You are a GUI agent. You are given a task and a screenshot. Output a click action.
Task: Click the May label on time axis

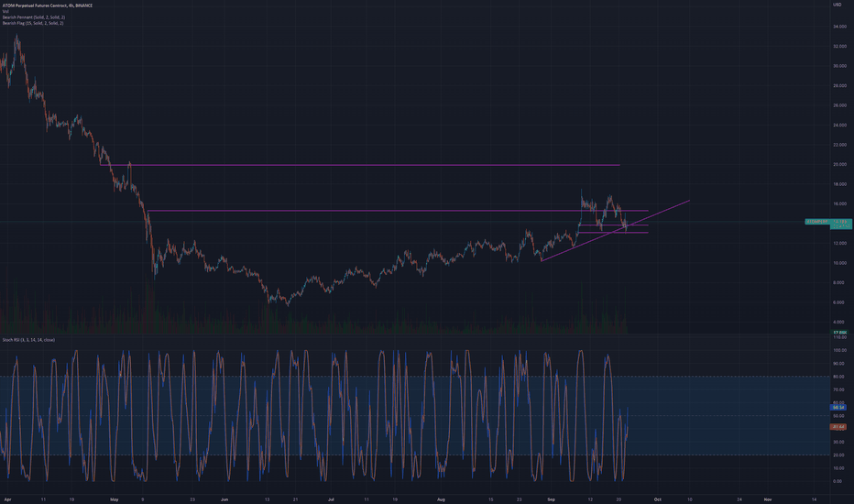point(114,499)
